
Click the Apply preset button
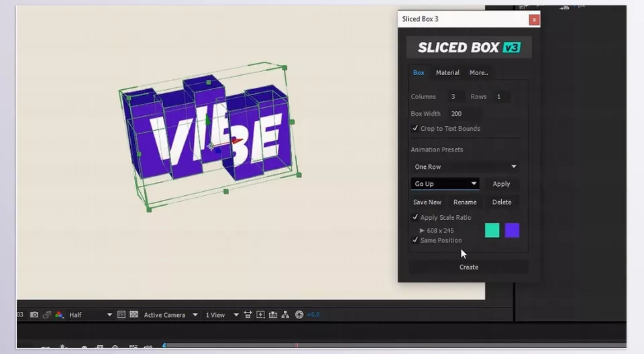(x=501, y=184)
